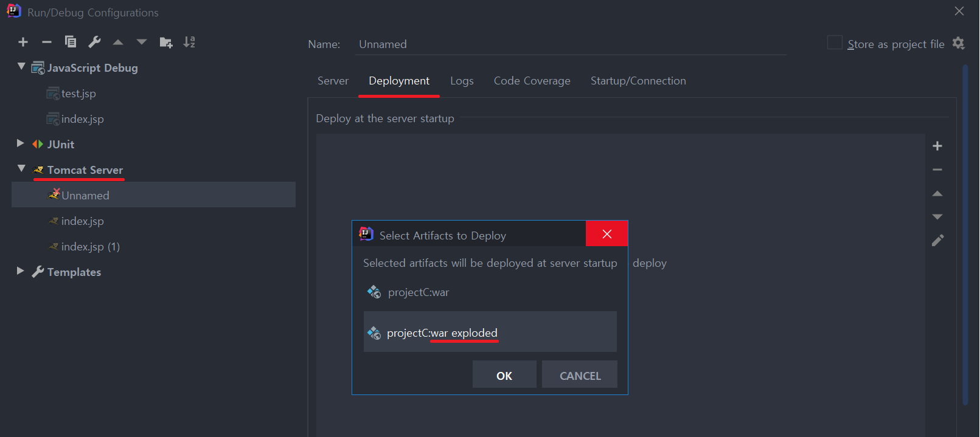Move deployment item down

937,217
